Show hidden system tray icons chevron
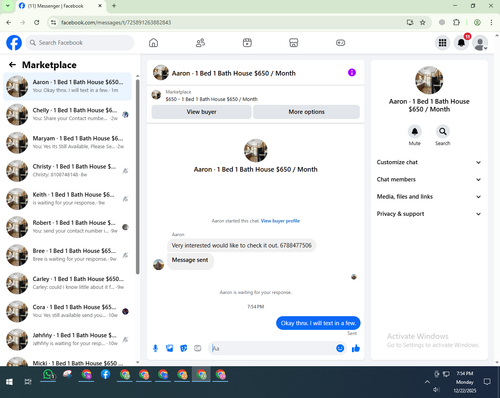Viewport: 500px width, 398px height. coord(427,382)
